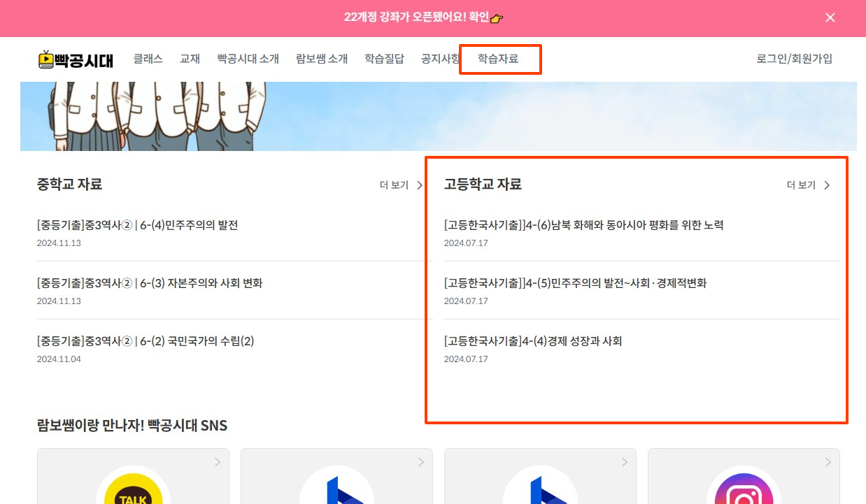The image size is (866, 504).
Task: Click the arrow on the Instagram card
Action: click(x=828, y=462)
